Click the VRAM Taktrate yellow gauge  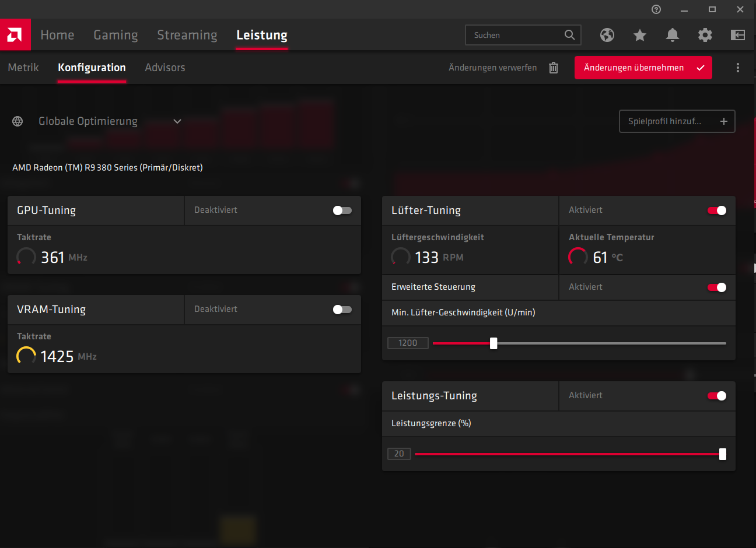coord(26,356)
